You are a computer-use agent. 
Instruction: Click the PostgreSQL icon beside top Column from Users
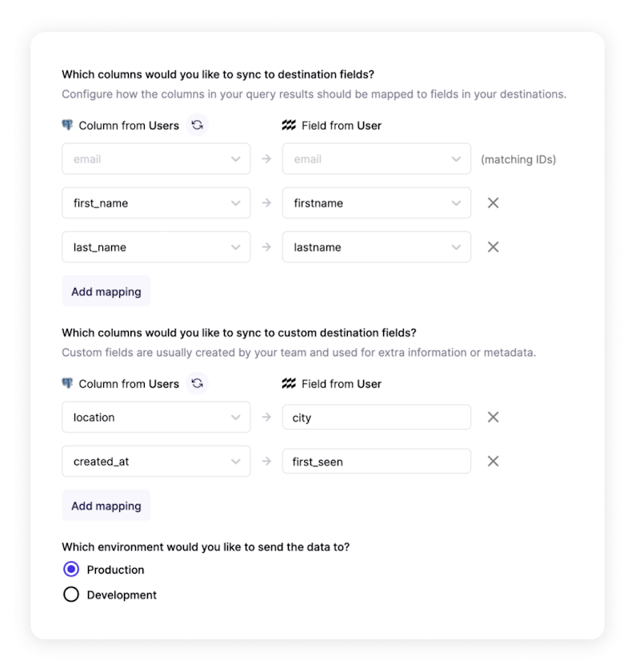pyautogui.click(x=67, y=125)
